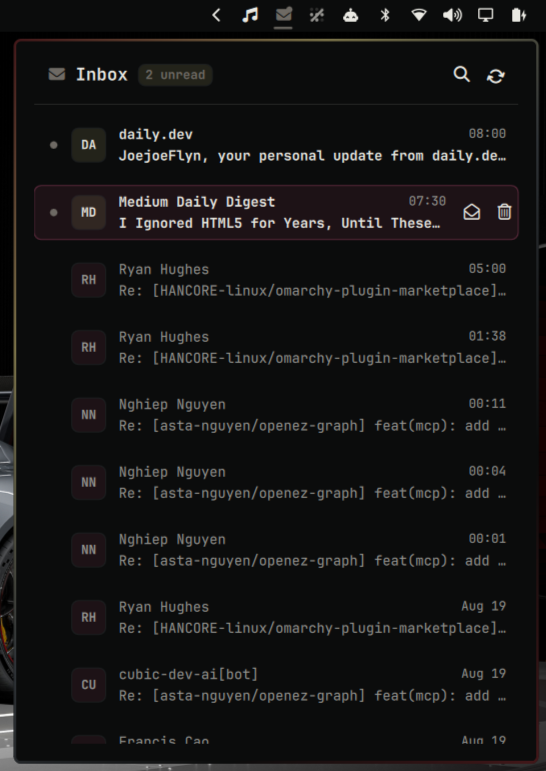Click RH avatar on the 01:38 email
This screenshot has width=546, height=771.
pyautogui.click(x=89, y=347)
